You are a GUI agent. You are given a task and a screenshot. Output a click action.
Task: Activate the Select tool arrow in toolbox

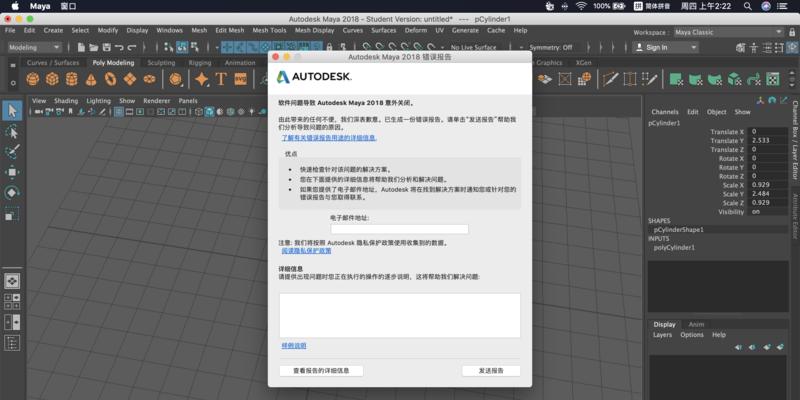12,111
